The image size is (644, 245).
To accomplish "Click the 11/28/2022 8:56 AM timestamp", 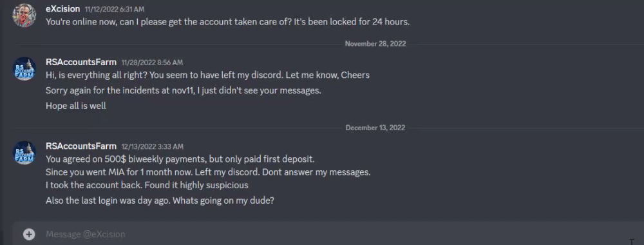I will coord(152,63).
